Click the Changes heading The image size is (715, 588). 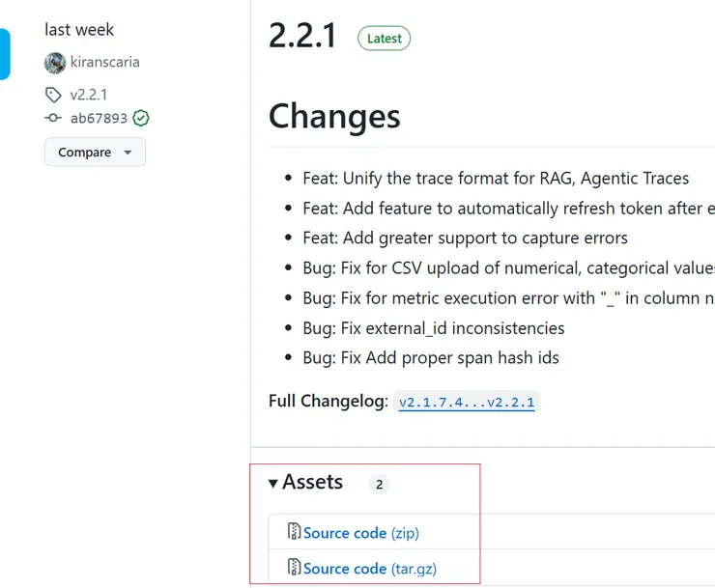click(x=334, y=117)
